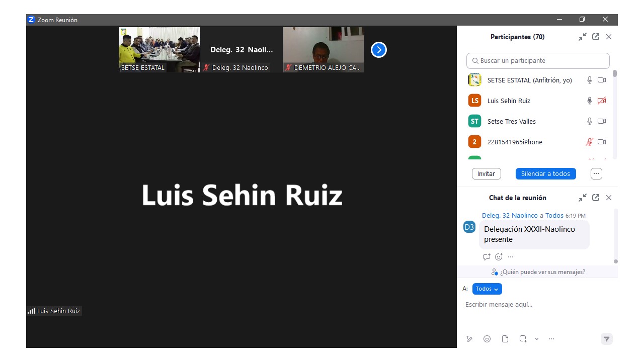Image resolution: width=644 pixels, height=362 pixels.
Task: Click the Invitar button
Action: tap(486, 173)
